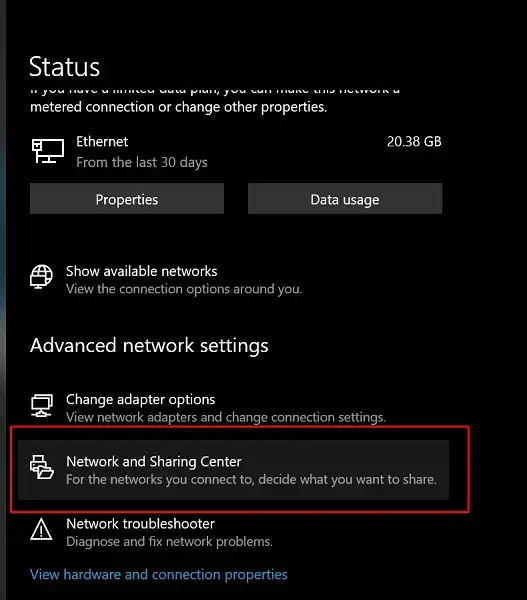
Task: Click 'Diagnose and fix network problems' description
Action: pyautogui.click(x=169, y=541)
